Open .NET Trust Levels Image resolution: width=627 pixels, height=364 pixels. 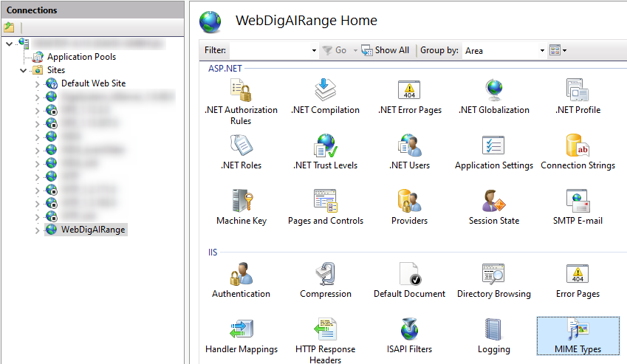(325, 151)
